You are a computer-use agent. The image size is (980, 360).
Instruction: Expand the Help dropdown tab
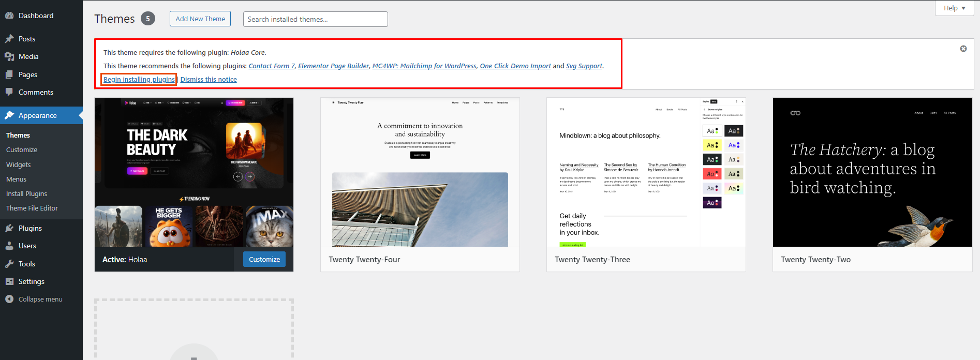[954, 8]
